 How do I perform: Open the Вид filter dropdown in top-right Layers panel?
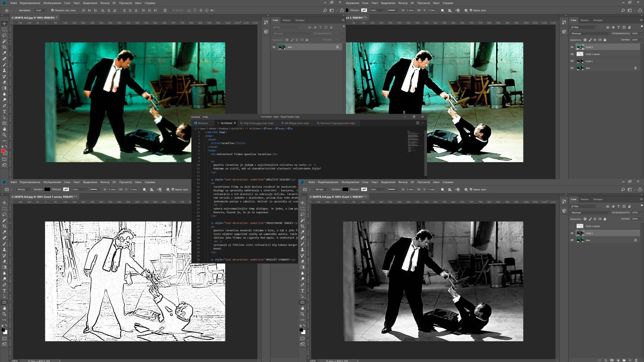[x=583, y=27]
